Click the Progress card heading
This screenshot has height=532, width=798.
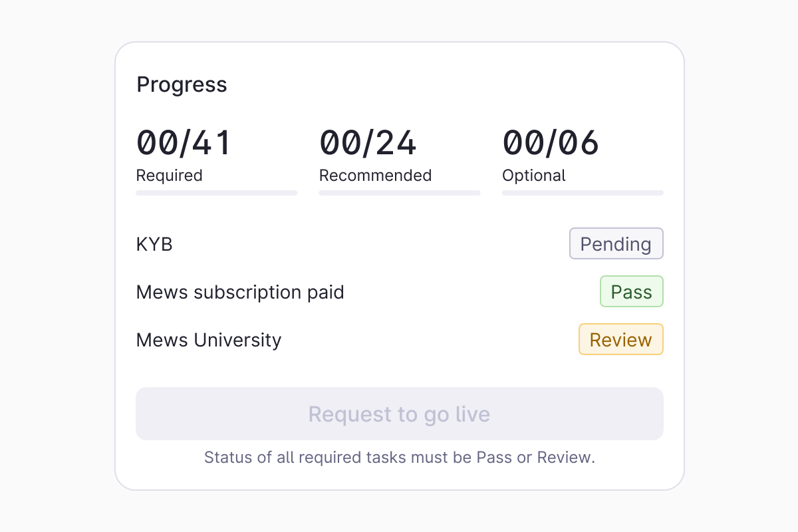click(182, 84)
